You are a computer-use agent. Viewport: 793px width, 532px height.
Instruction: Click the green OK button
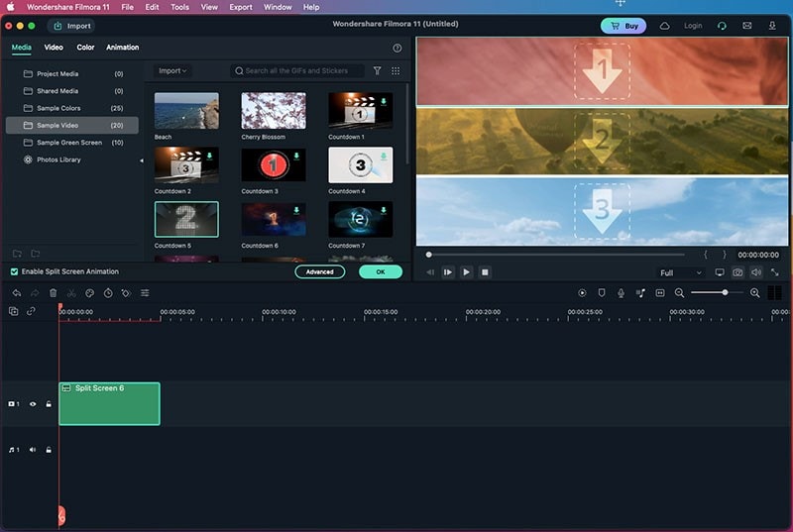(381, 271)
